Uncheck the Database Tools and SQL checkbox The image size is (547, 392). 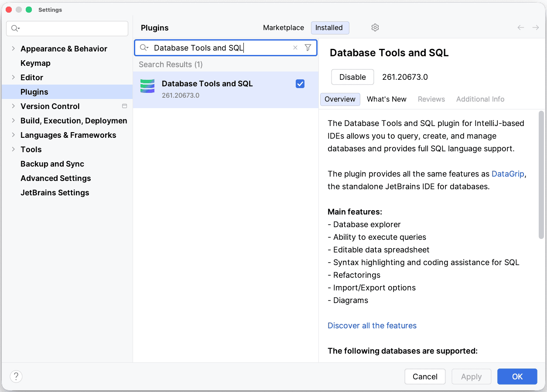click(300, 84)
